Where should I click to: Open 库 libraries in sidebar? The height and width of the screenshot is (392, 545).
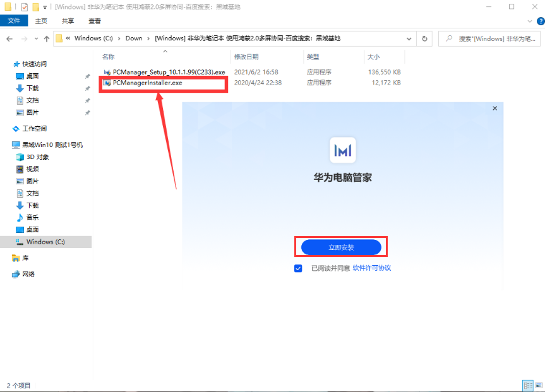25,258
